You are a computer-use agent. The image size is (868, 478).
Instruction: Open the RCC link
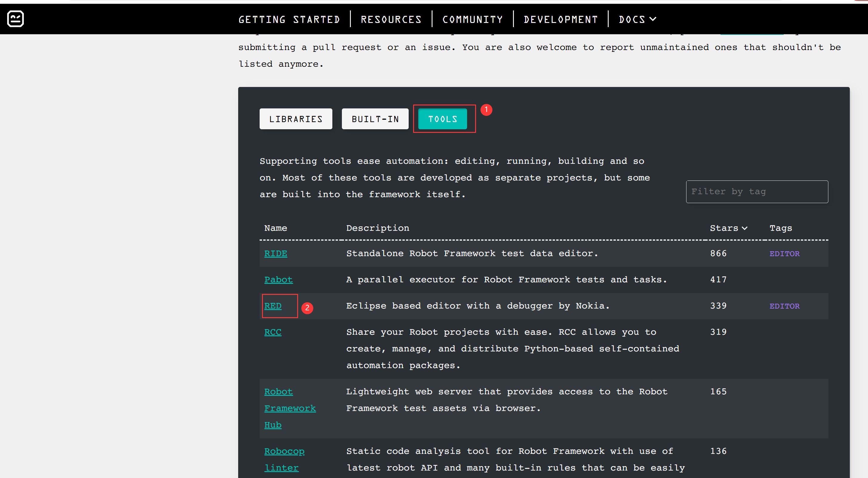(273, 332)
